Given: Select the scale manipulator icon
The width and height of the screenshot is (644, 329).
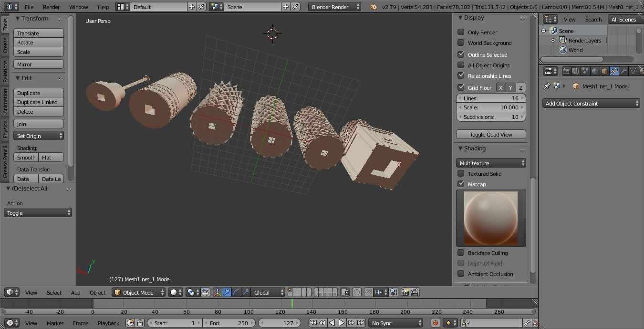Looking at the screenshot, I should click(246, 292).
